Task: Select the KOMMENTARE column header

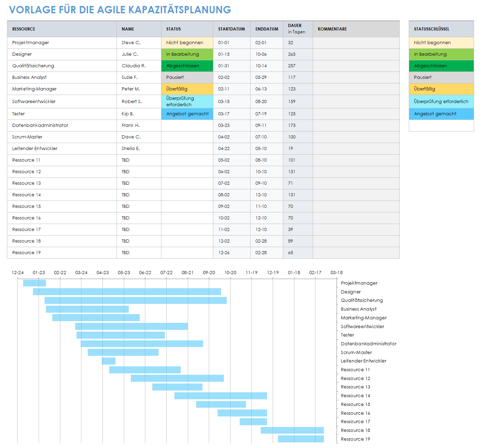Action: 356,29
